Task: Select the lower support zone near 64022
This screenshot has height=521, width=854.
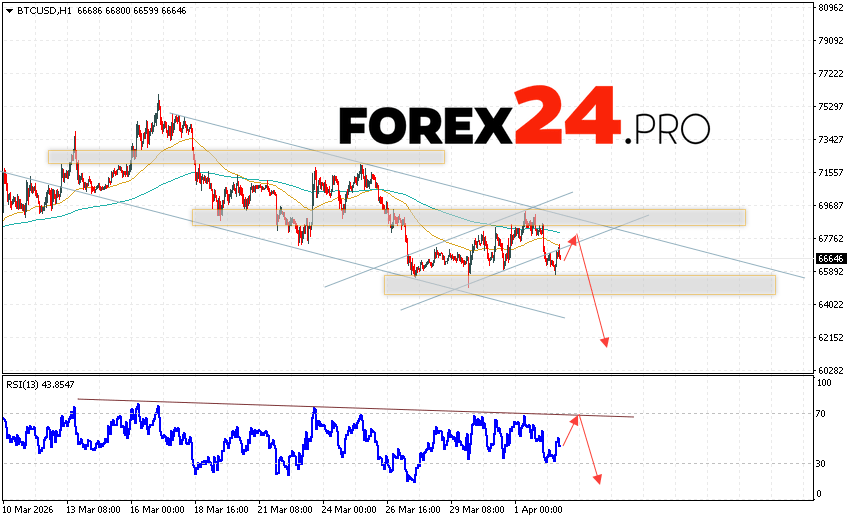Action: point(579,285)
